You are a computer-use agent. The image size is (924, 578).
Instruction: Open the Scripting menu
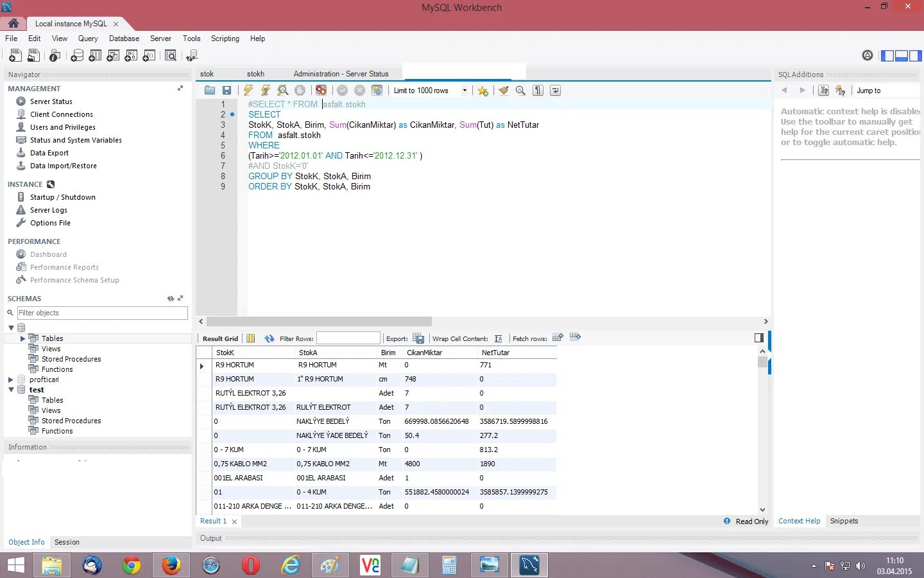tap(225, 39)
